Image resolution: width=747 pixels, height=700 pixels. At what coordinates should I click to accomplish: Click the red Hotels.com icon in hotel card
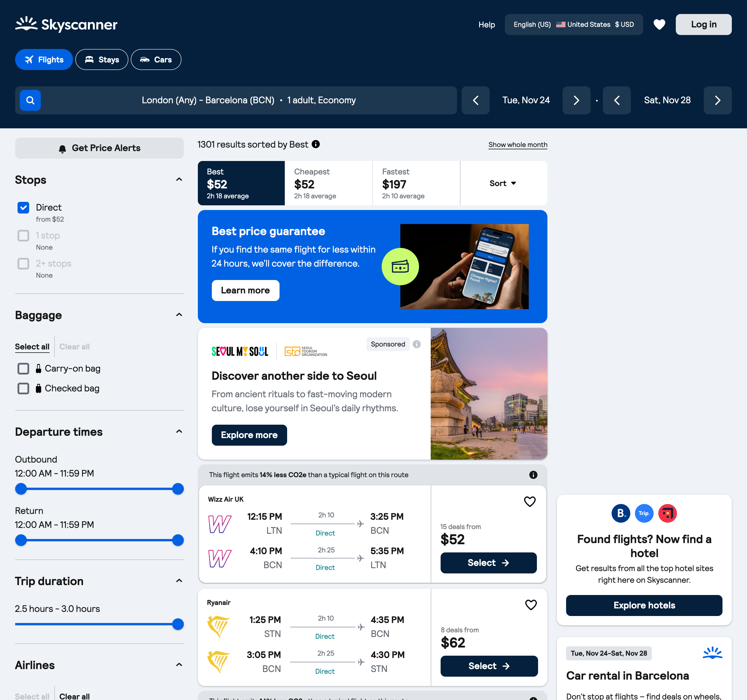click(667, 513)
